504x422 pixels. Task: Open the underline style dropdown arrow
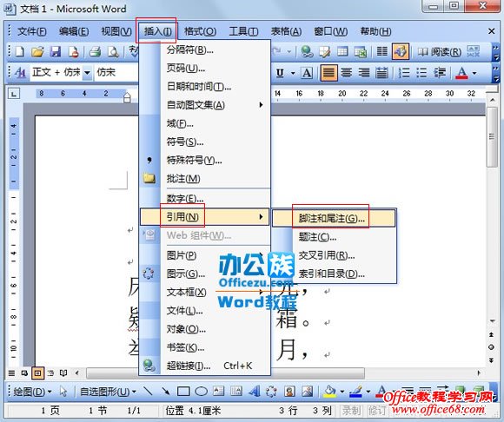[x=293, y=73]
